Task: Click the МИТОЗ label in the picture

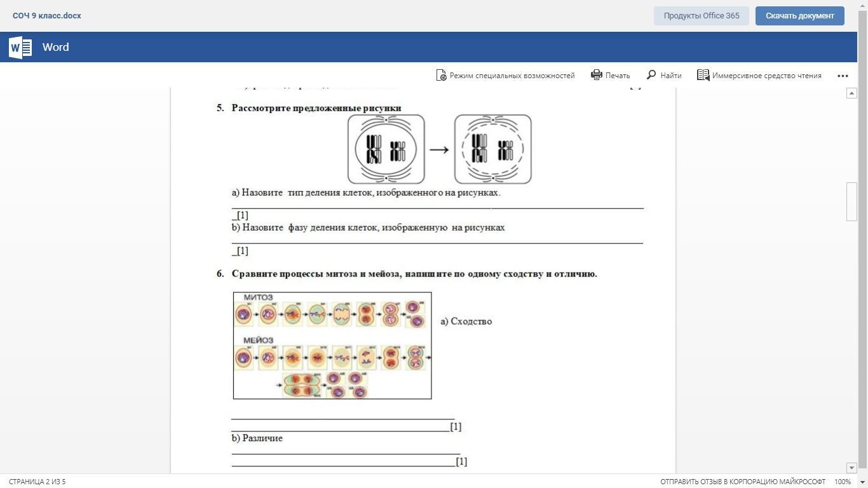Action: coord(258,297)
